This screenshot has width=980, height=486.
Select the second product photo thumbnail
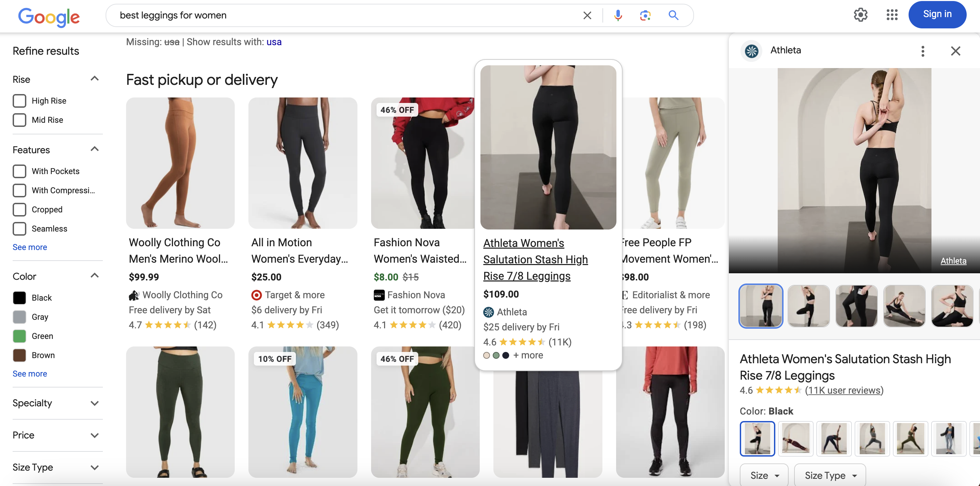click(808, 306)
